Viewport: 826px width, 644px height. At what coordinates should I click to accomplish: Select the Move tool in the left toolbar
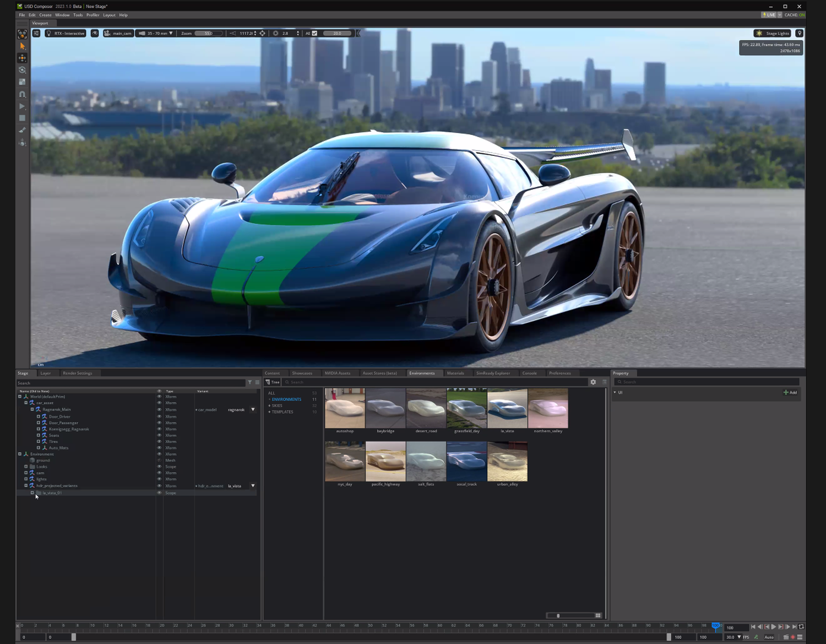click(x=23, y=58)
